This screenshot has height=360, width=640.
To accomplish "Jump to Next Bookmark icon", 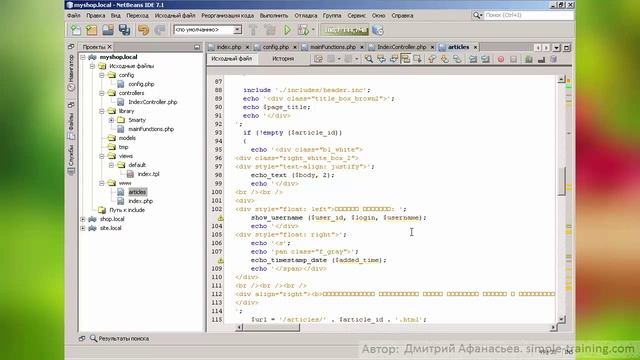I will 444,59.
